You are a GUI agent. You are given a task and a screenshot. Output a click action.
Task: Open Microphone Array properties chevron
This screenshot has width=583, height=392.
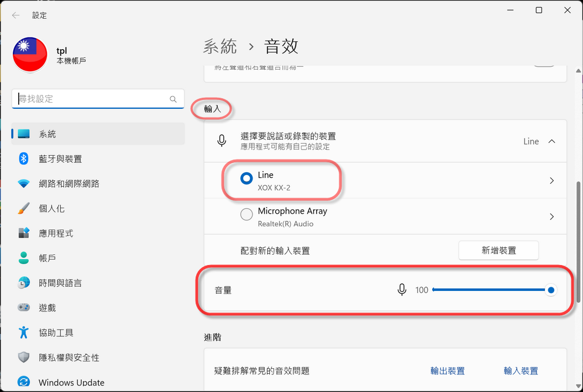coord(552,216)
